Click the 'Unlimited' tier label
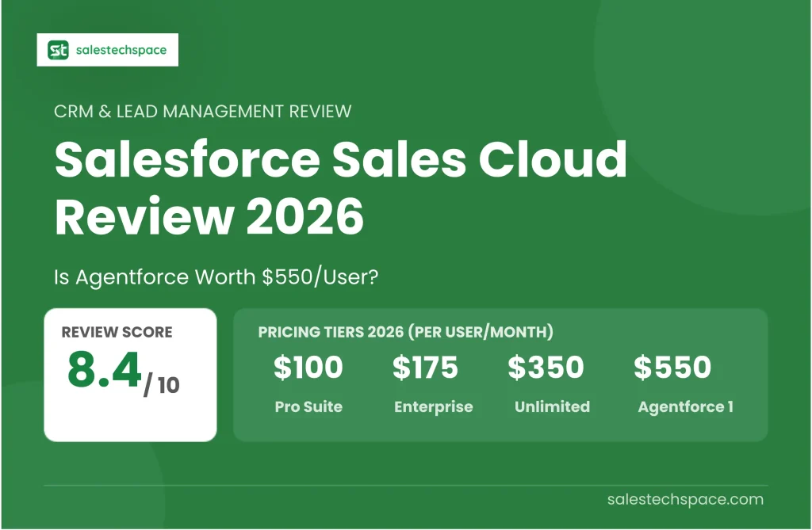The image size is (812, 530). 552,407
